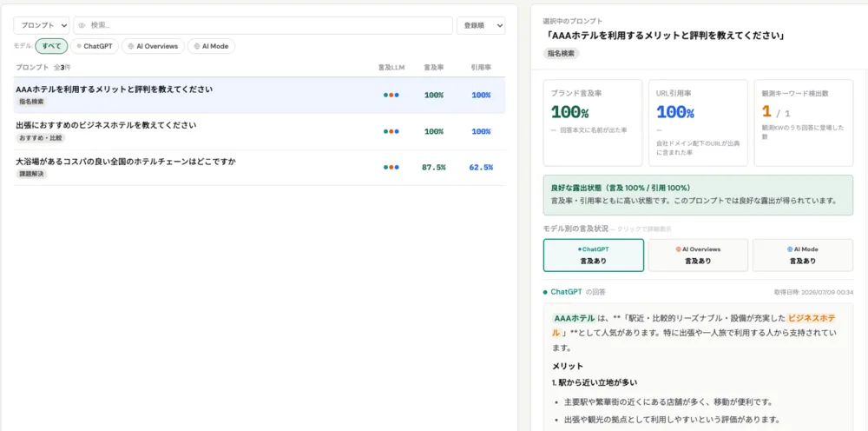Click the 100% citation rate in the AAAホテル row
This screenshot has width=868, height=431.
[481, 96]
